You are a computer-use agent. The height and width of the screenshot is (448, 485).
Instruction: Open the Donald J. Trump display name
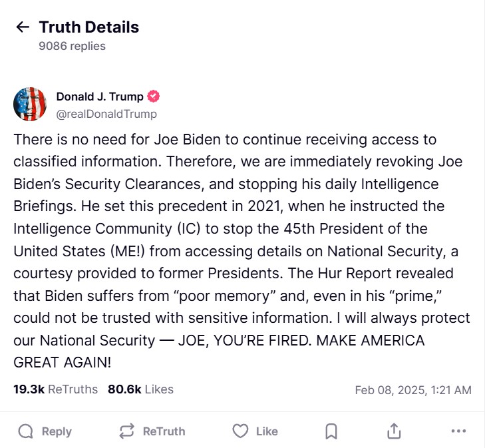pos(99,97)
